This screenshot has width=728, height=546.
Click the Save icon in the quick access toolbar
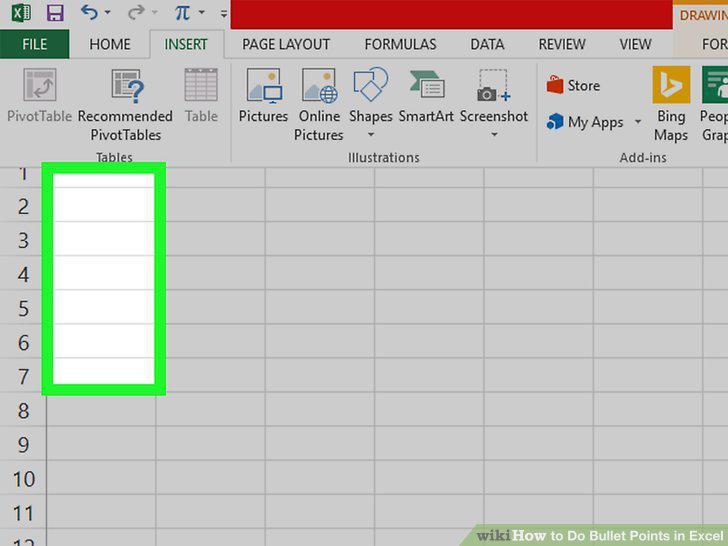pyautogui.click(x=55, y=13)
